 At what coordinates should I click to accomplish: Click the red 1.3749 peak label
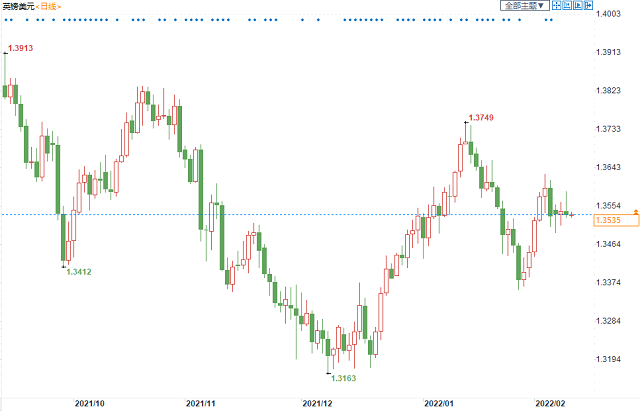pyautogui.click(x=482, y=118)
